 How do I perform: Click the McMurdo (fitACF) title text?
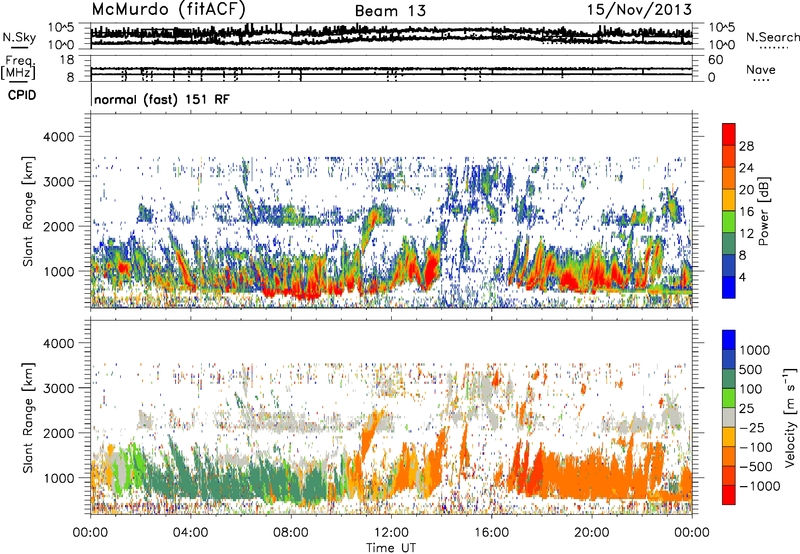(169, 9)
